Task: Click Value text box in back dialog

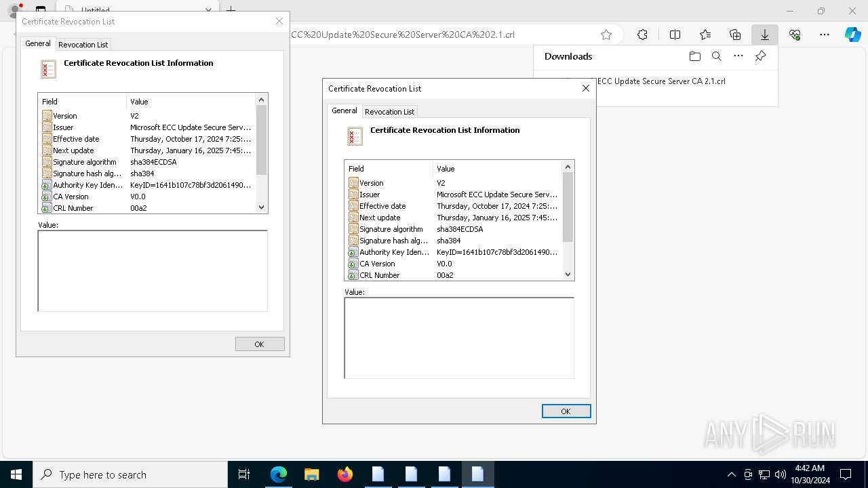Action: (x=153, y=270)
